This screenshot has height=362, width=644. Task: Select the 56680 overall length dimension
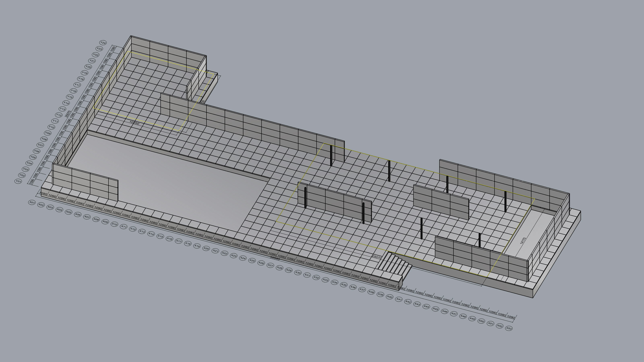pos(275,258)
